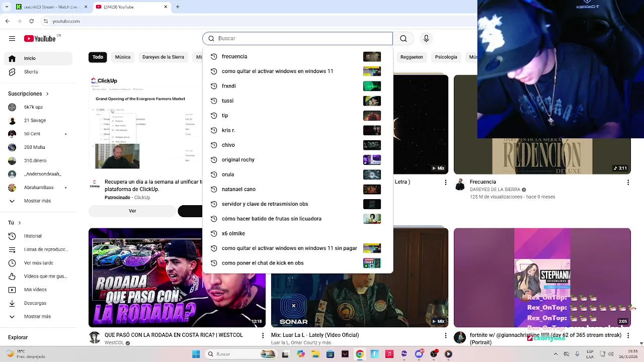Screen dimensions: 644x362
Task: Open Mis videos in sidebar
Action: pyautogui.click(x=38, y=290)
